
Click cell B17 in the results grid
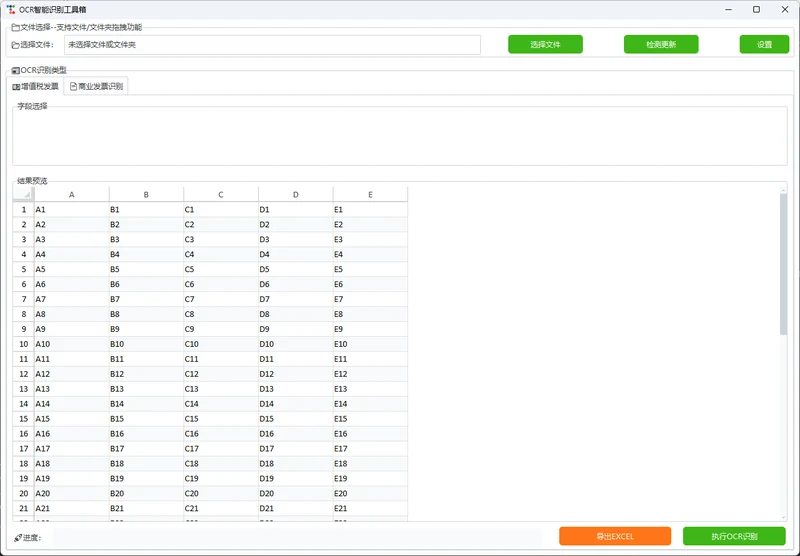146,448
